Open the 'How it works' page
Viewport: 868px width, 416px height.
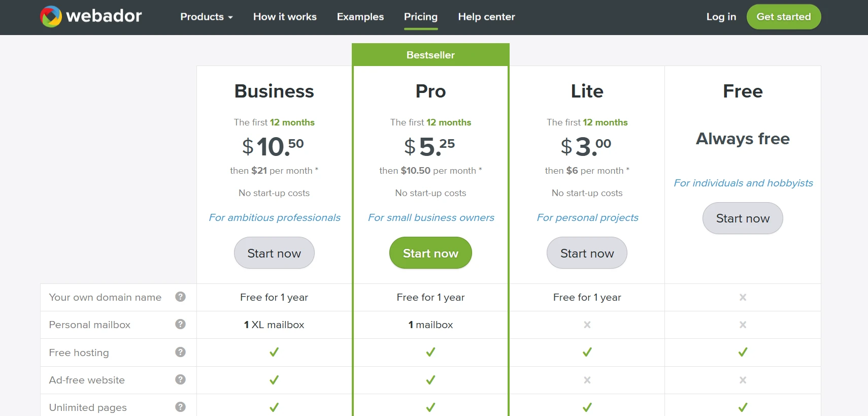[285, 17]
